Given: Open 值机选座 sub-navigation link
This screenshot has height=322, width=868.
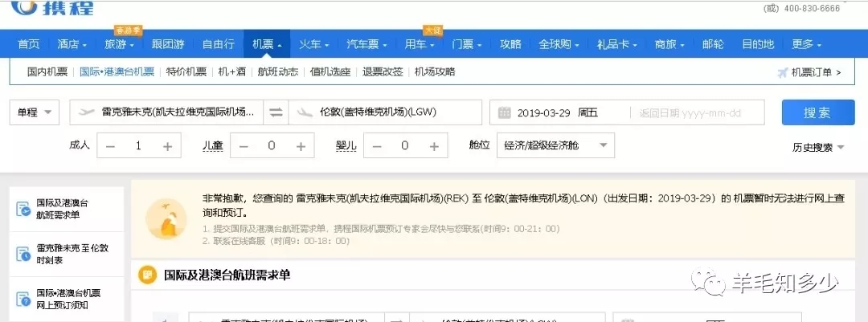Looking at the screenshot, I should [x=330, y=72].
